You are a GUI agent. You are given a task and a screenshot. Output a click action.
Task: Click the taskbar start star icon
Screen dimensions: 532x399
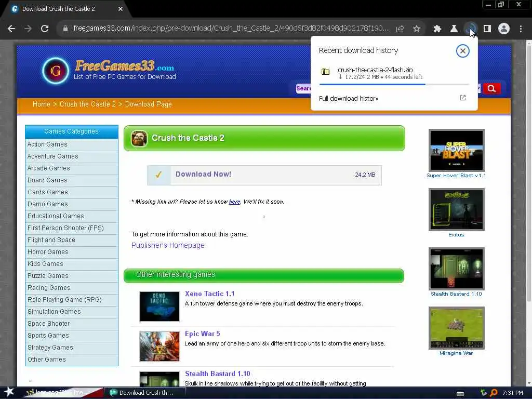[9, 392]
